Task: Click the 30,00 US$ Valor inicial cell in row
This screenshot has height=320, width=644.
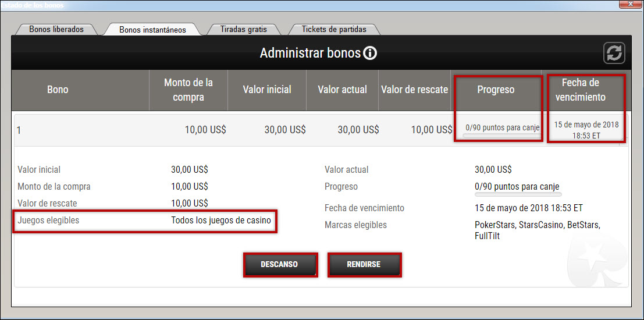Action: tap(285, 130)
